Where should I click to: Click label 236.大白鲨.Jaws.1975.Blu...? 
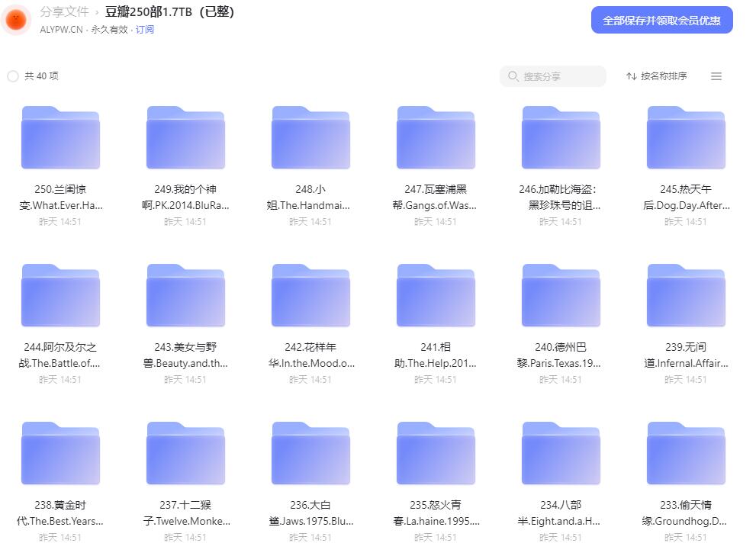[x=311, y=513]
